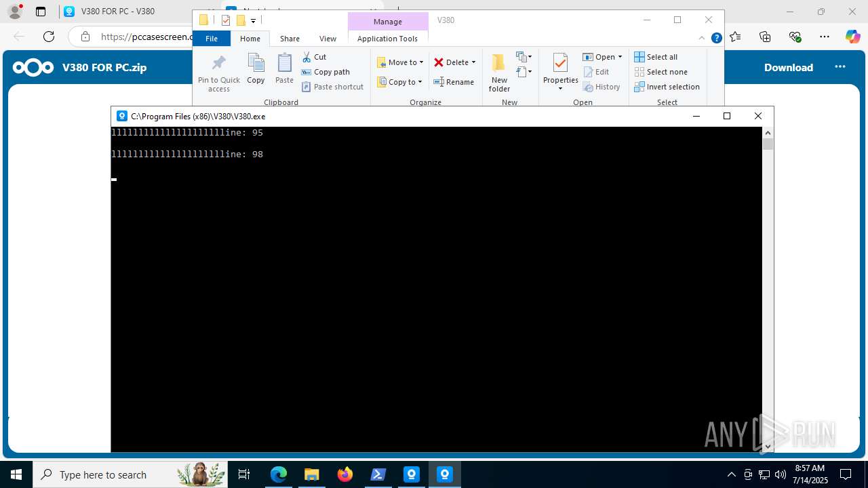Click the red X Delete icon
The height and width of the screenshot is (488, 868).
(439, 62)
